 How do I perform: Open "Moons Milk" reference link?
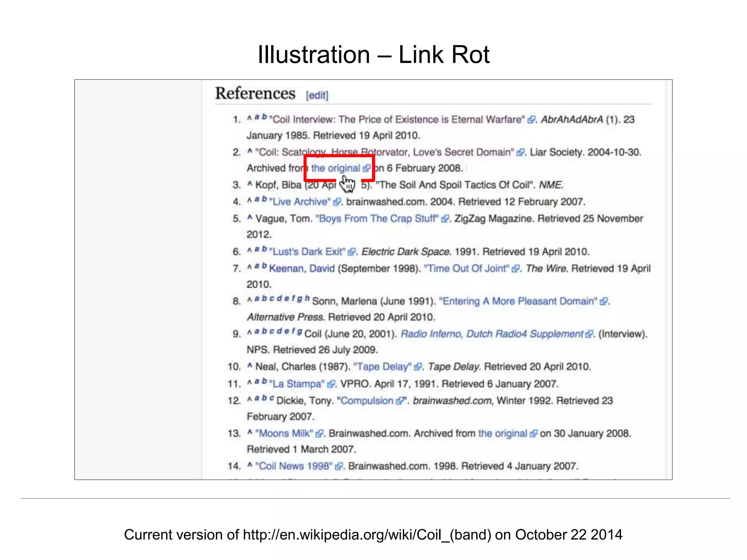(284, 433)
